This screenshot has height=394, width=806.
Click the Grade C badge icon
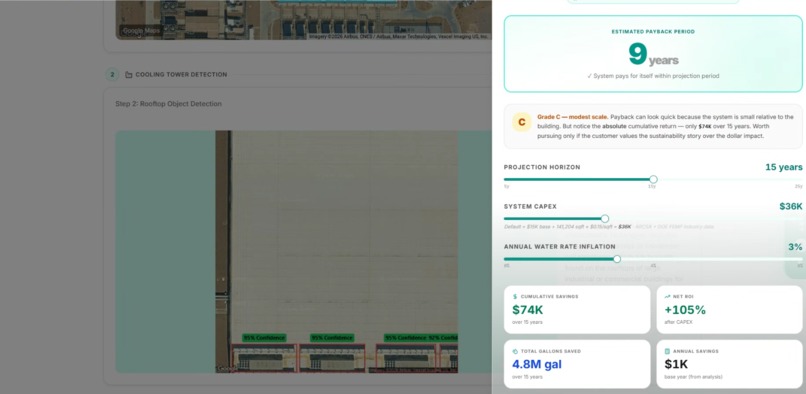(x=522, y=122)
